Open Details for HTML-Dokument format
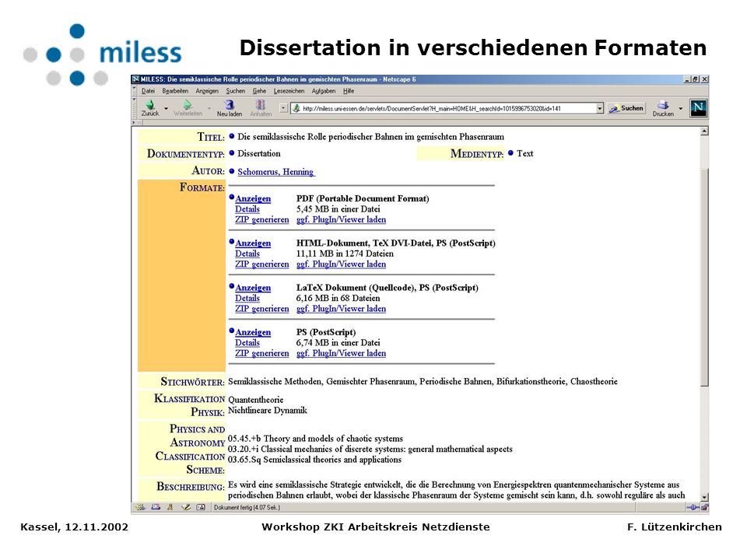The height and width of the screenshot is (560, 747). tap(247, 254)
